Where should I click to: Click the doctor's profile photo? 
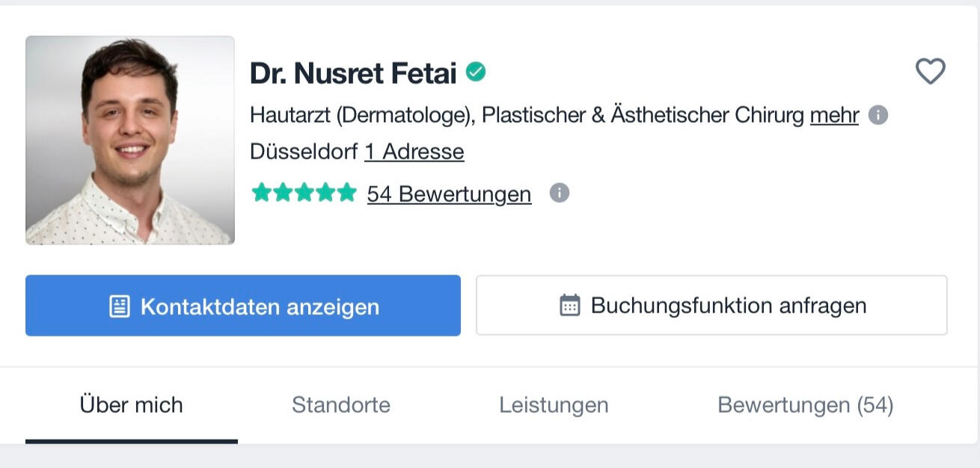coord(130,141)
